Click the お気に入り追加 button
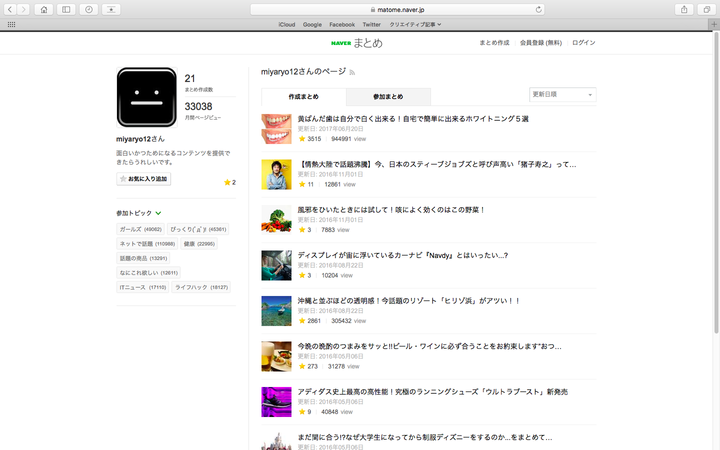720x450 pixels. [144, 179]
